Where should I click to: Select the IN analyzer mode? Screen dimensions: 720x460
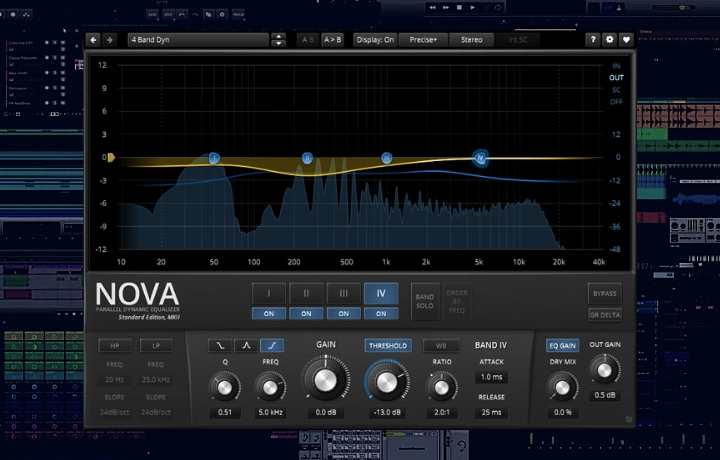pos(616,66)
